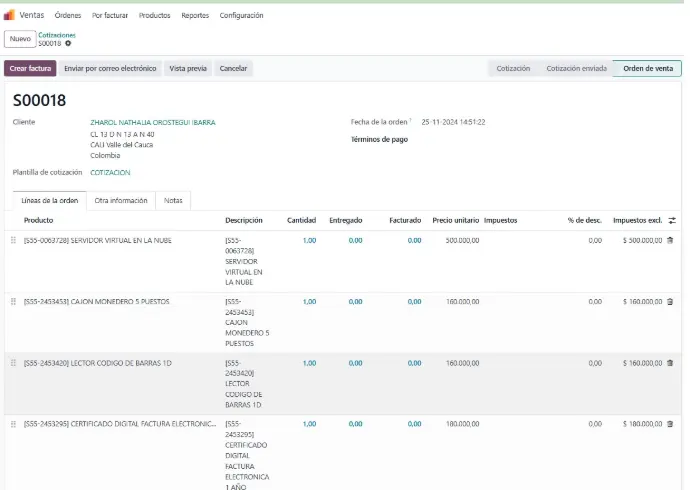
Task: Click order date 25-11-2024 14:51:22
Action: pyautogui.click(x=453, y=122)
